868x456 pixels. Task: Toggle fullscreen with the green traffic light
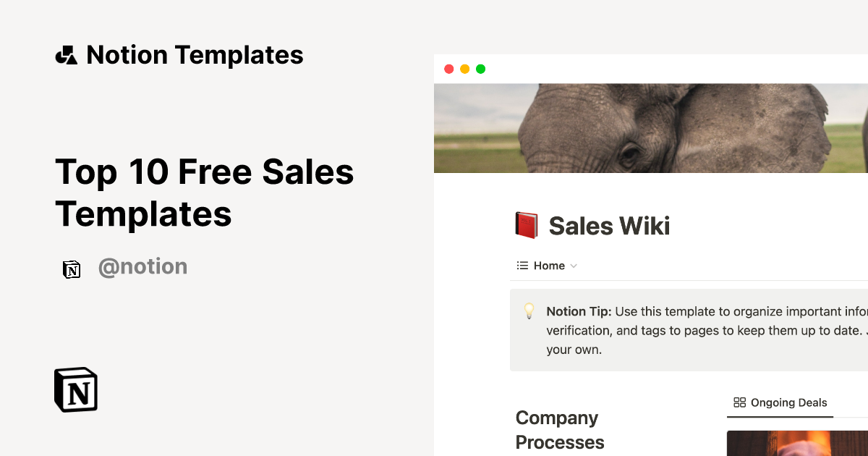(x=480, y=68)
